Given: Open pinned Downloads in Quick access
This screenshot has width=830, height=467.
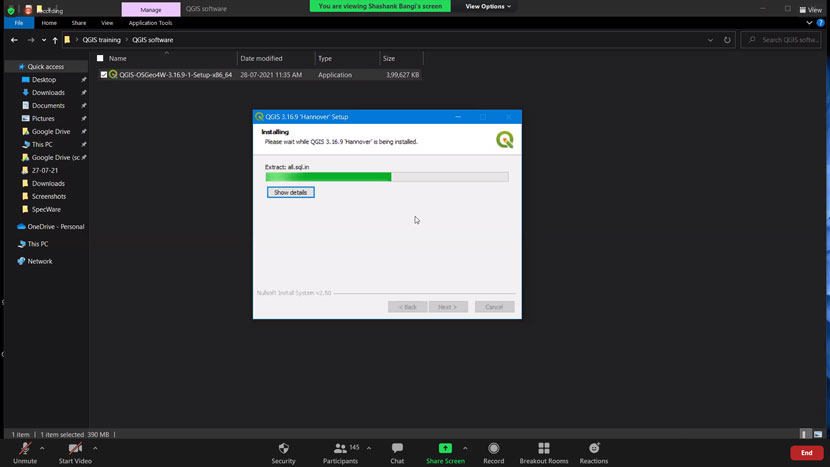Looking at the screenshot, I should [48, 92].
